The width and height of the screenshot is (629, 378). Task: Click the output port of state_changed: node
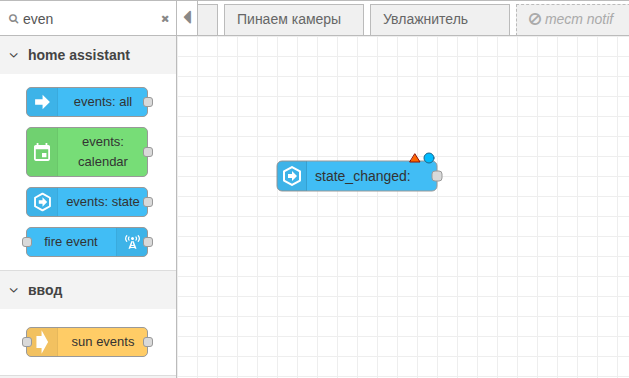(437, 176)
